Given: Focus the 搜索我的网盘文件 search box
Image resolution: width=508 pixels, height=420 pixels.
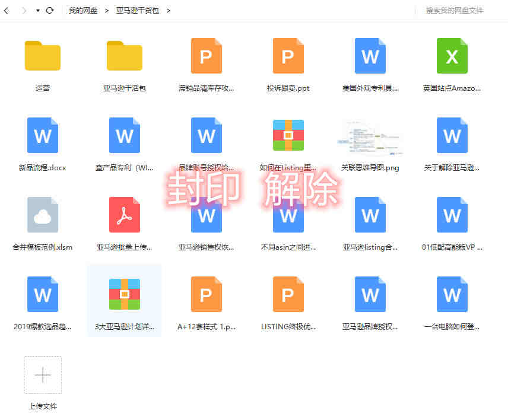Looking at the screenshot, I should 455,11.
